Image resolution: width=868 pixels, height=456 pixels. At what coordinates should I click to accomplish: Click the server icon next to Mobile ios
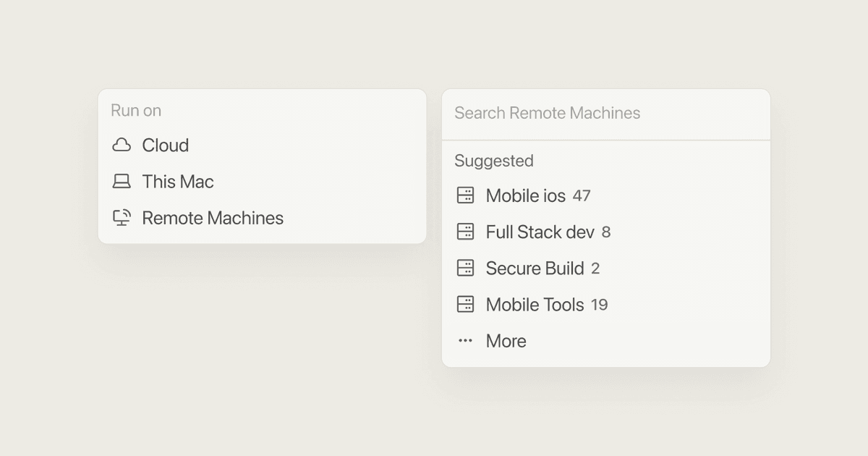click(x=465, y=195)
